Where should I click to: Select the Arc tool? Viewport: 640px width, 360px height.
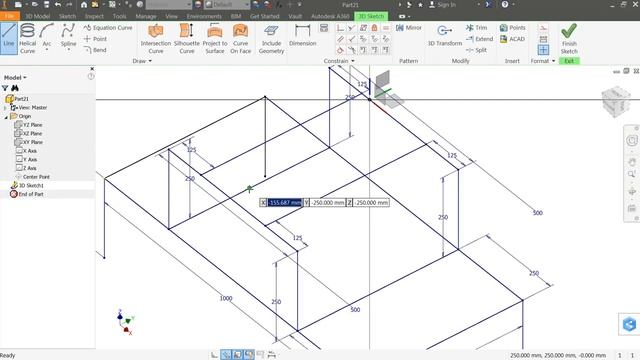[47, 37]
